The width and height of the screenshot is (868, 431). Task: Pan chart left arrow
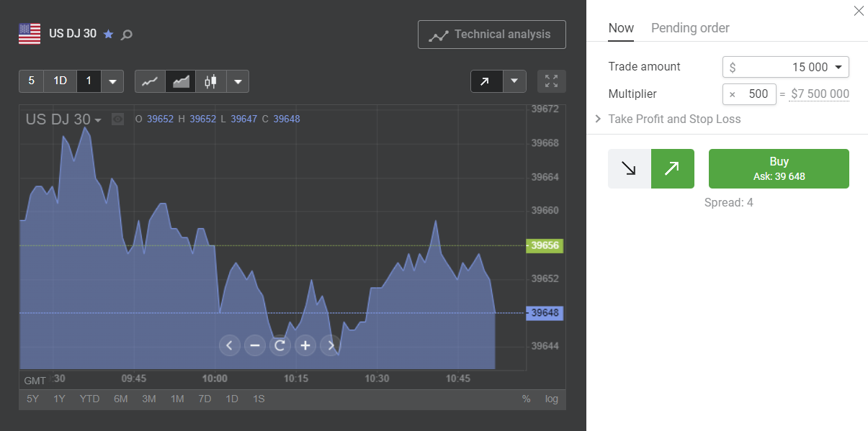pyautogui.click(x=229, y=345)
